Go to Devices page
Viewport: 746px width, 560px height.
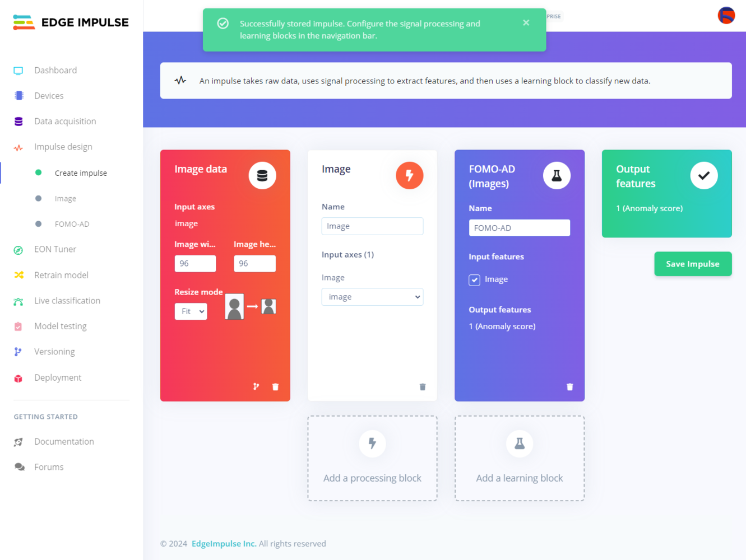pyautogui.click(x=49, y=96)
